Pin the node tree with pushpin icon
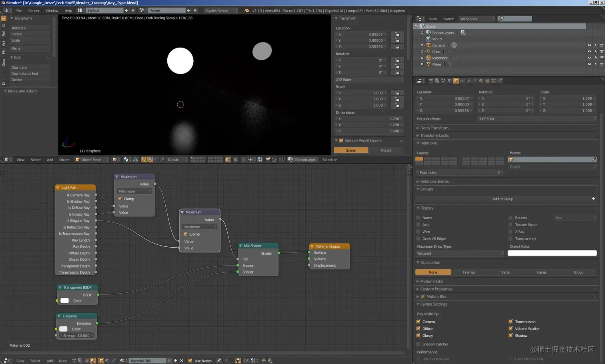The height and width of the screenshot is (364, 605). point(218,360)
